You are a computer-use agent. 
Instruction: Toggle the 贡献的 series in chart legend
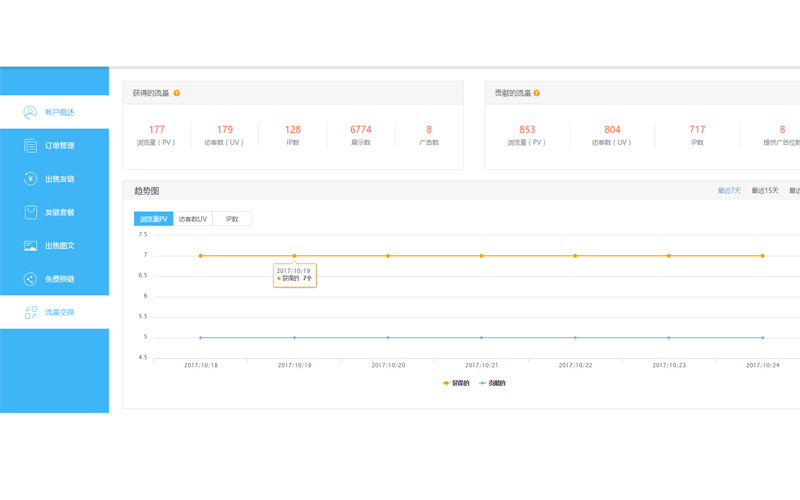tap(492, 383)
